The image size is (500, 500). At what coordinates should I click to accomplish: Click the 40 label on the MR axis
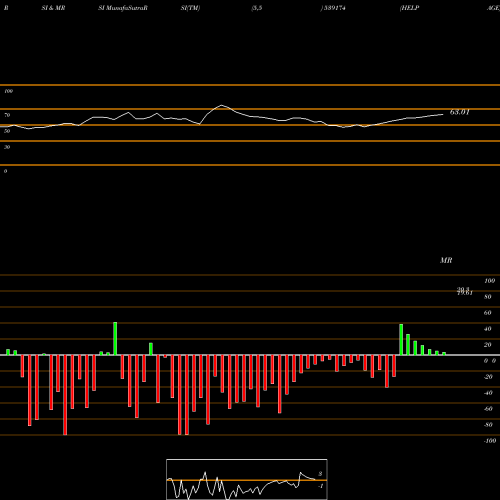[x=488, y=329]
